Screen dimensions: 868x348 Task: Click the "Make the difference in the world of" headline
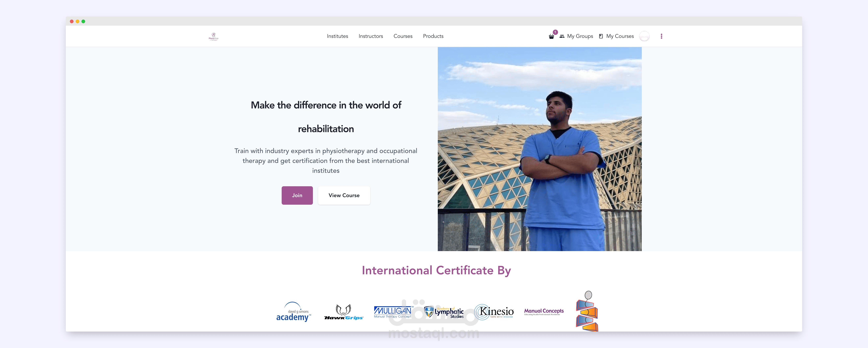coord(326,105)
